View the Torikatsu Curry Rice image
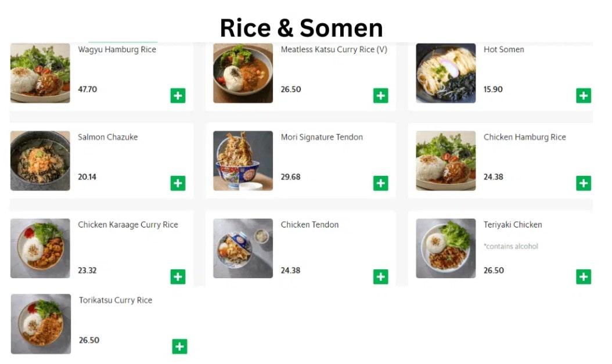Screen dimensions: 612x364 (39, 323)
